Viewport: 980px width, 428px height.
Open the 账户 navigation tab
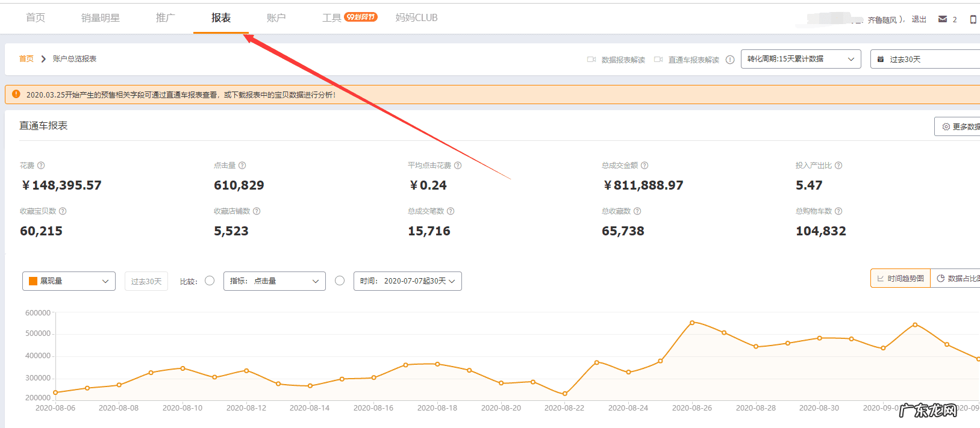(276, 17)
